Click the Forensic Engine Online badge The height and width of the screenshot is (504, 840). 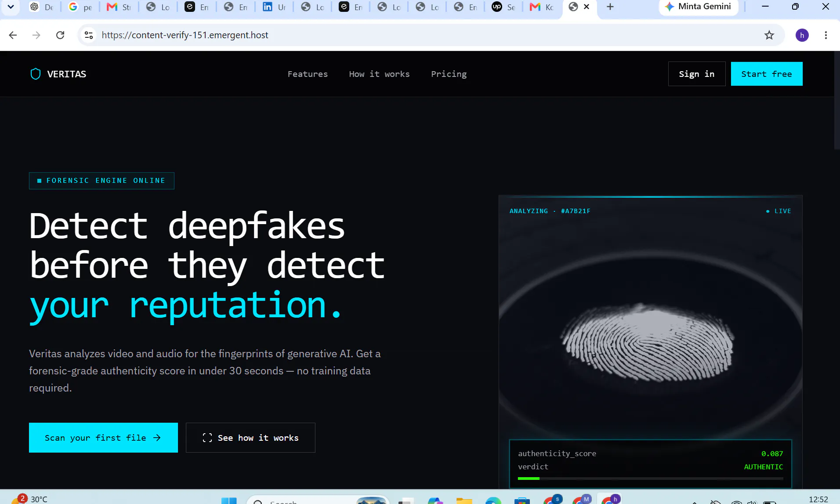(101, 181)
